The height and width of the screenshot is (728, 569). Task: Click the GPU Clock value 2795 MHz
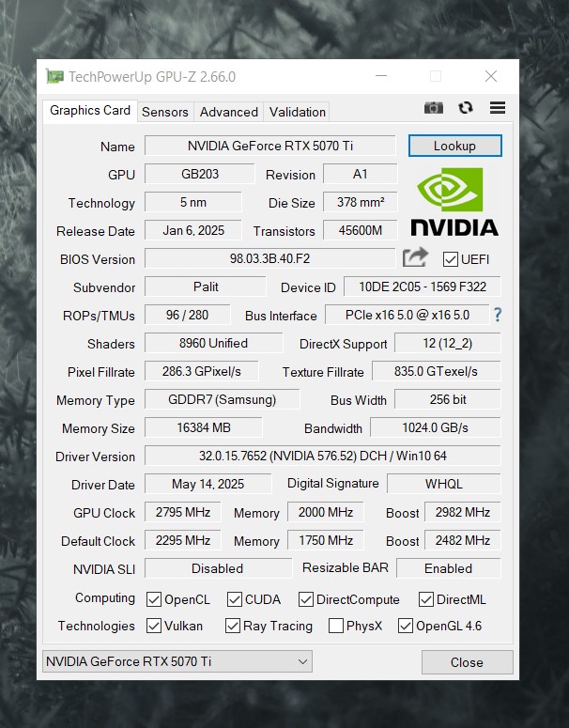(183, 513)
